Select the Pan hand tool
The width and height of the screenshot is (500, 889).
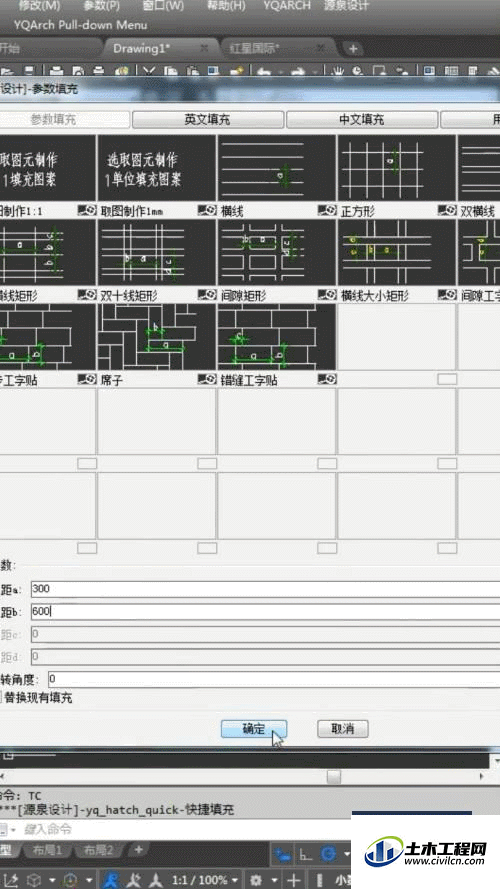(x=338, y=71)
